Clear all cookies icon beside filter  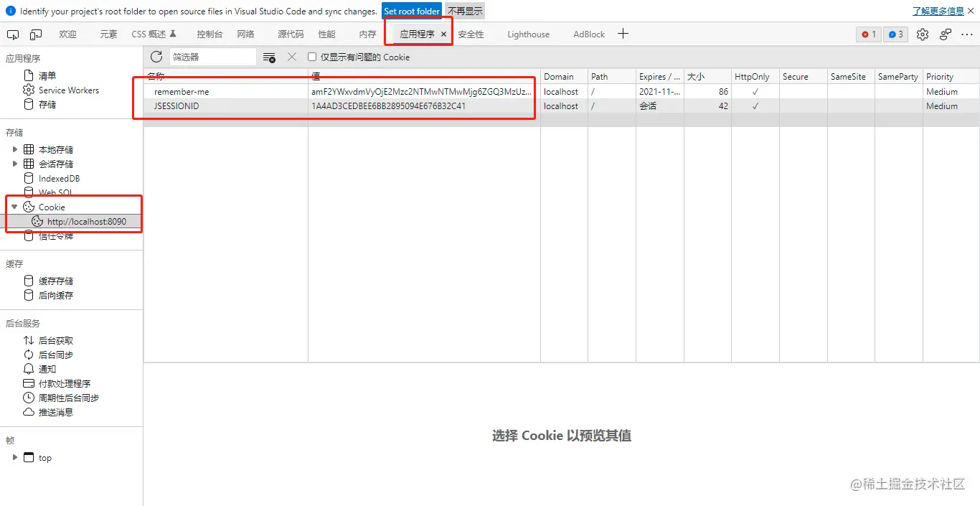[269, 57]
